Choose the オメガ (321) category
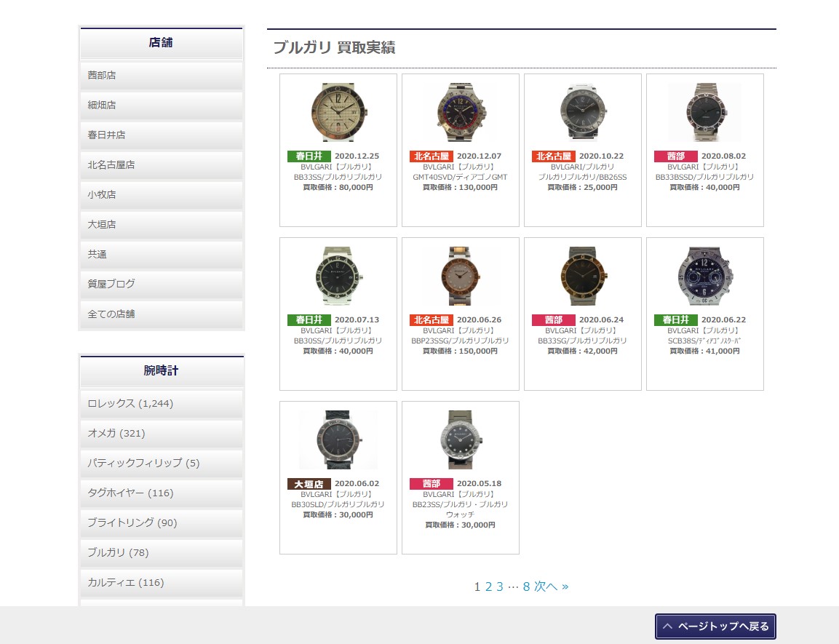The width and height of the screenshot is (839, 644). pos(161,433)
